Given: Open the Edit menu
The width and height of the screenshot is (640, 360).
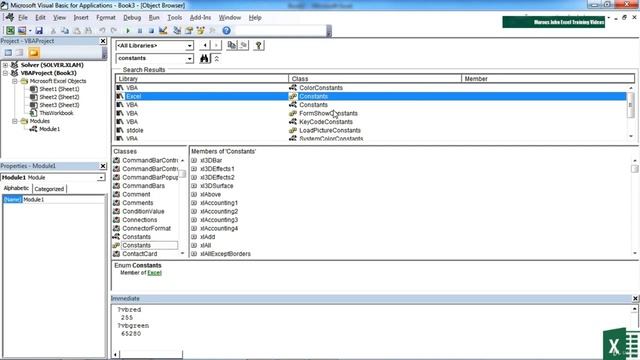Looking at the screenshot, I should pos(40,18).
